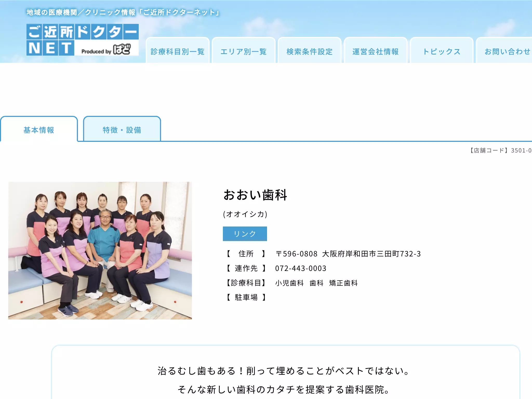Switch to the 基本情報 tab

click(x=39, y=129)
